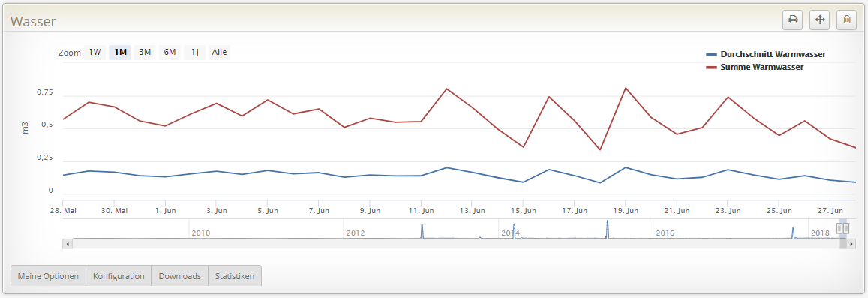The image size is (868, 298).
Task: Show all data with Alle
Action: tap(219, 53)
